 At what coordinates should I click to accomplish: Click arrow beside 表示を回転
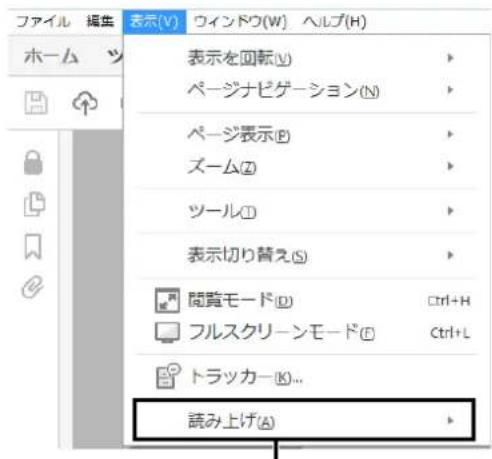point(450,58)
